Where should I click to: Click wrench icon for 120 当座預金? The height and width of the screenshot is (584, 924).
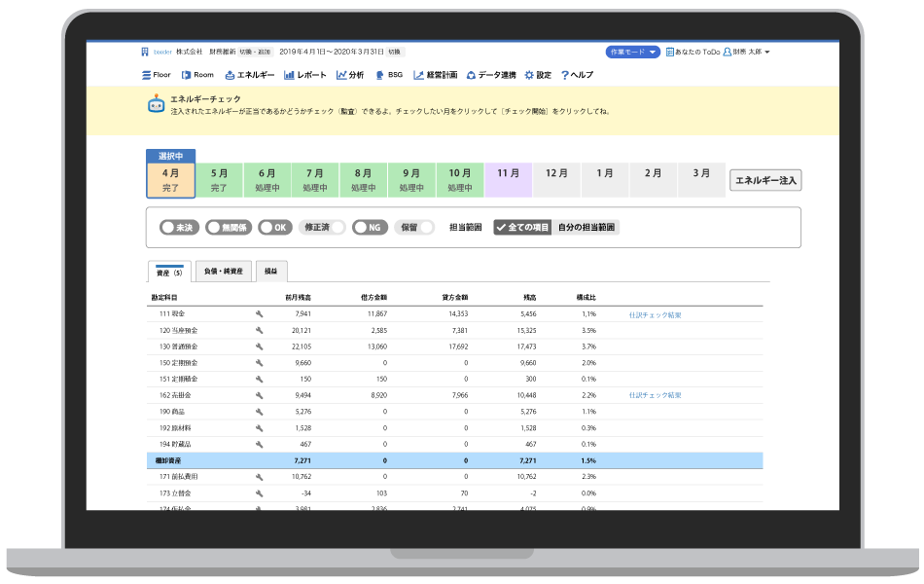(x=260, y=330)
